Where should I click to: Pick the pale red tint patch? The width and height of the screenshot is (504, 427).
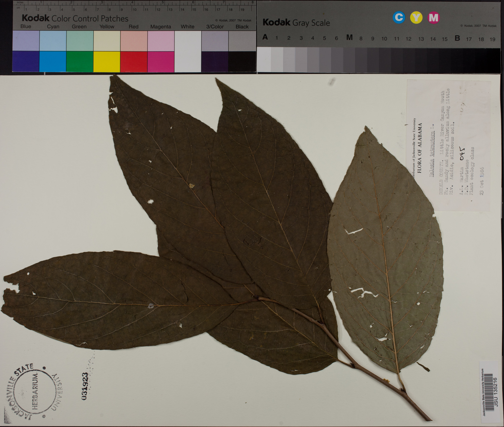click(134, 41)
